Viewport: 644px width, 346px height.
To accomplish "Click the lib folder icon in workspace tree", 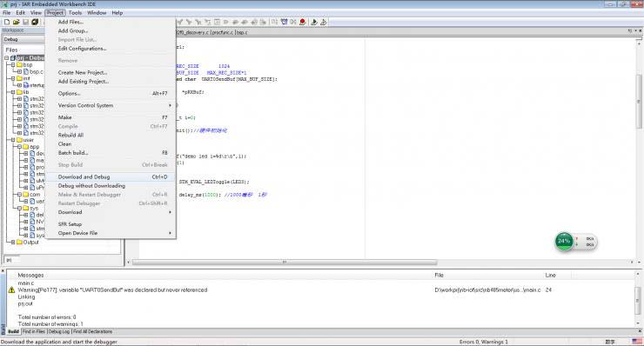I will (x=19, y=92).
